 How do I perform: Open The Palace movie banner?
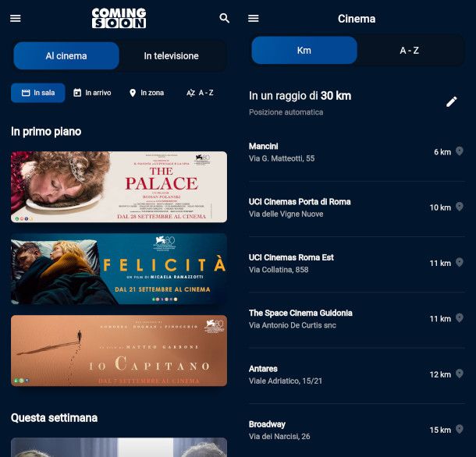(x=119, y=187)
